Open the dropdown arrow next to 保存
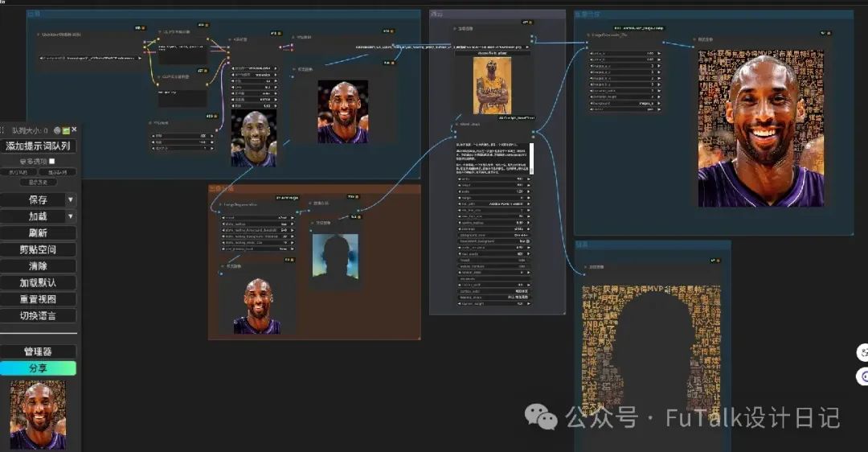 point(71,199)
